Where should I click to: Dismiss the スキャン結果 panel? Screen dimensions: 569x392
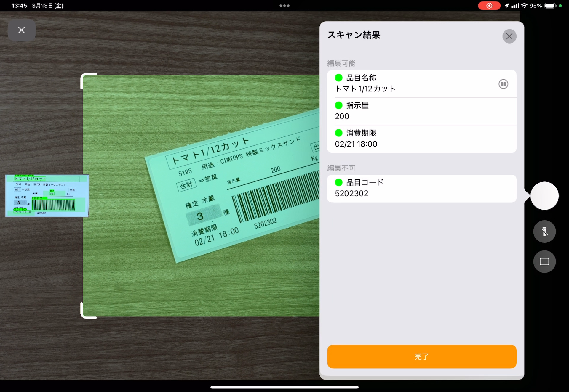[x=509, y=36]
